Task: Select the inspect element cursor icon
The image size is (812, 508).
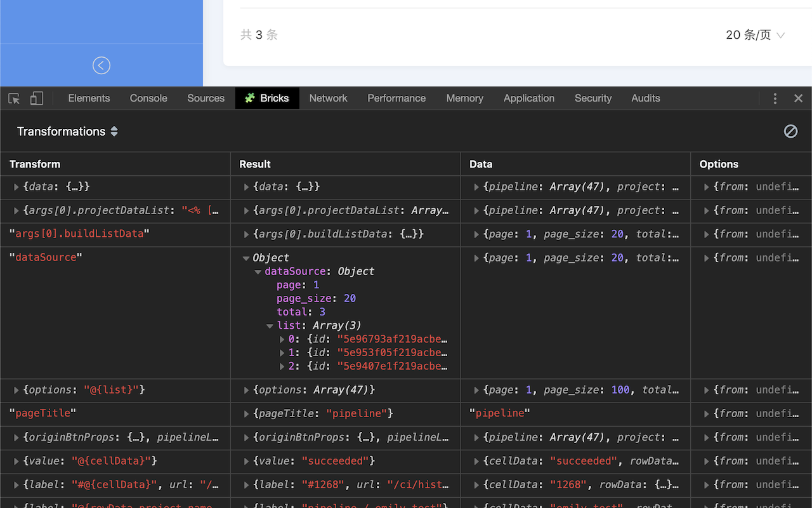Action: [x=13, y=98]
